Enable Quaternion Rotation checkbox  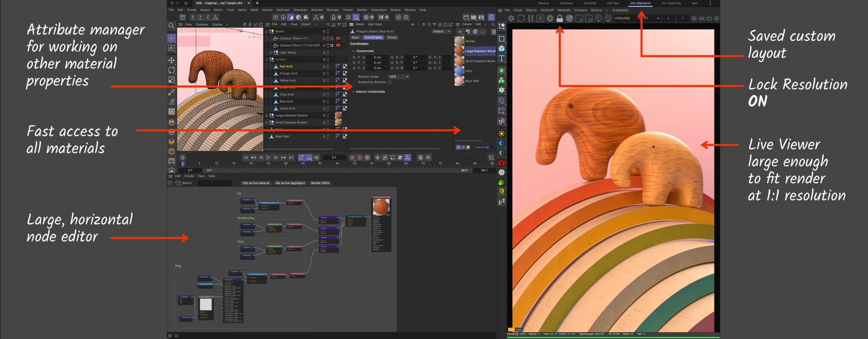pyautogui.click(x=390, y=82)
